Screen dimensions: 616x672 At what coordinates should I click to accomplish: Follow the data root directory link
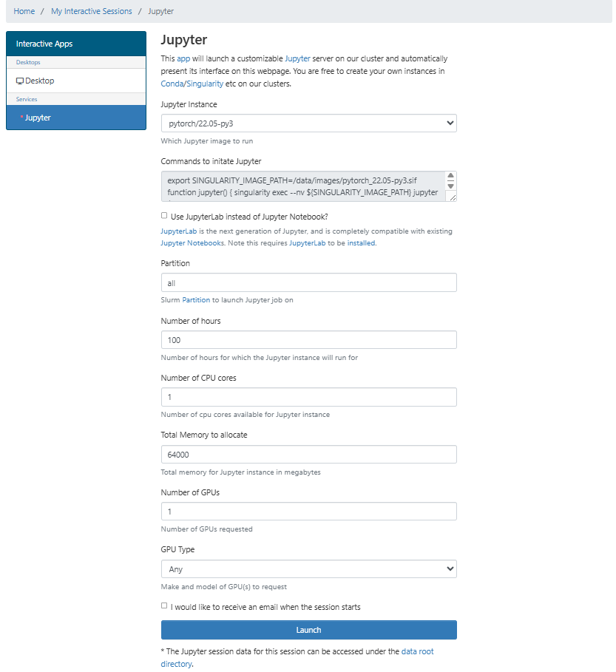click(416, 652)
